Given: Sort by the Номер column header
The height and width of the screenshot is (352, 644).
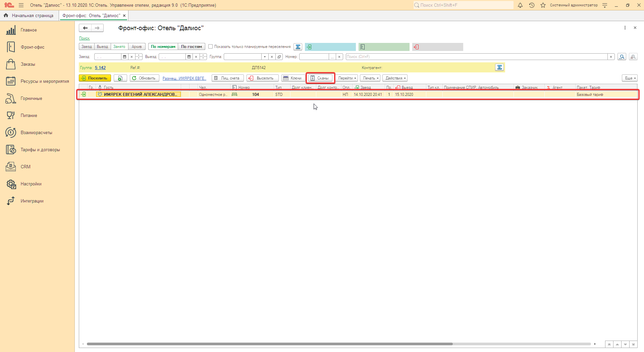Looking at the screenshot, I should 252,88.
